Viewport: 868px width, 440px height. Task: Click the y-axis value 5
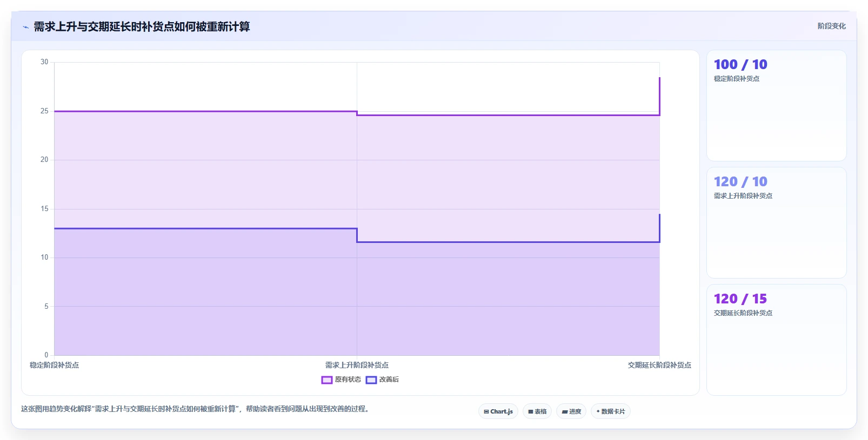pos(46,307)
